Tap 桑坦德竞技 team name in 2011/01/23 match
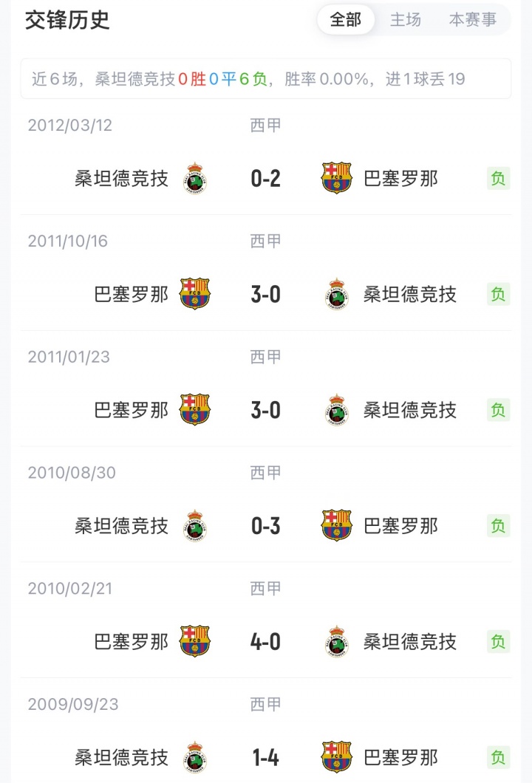 click(x=410, y=410)
